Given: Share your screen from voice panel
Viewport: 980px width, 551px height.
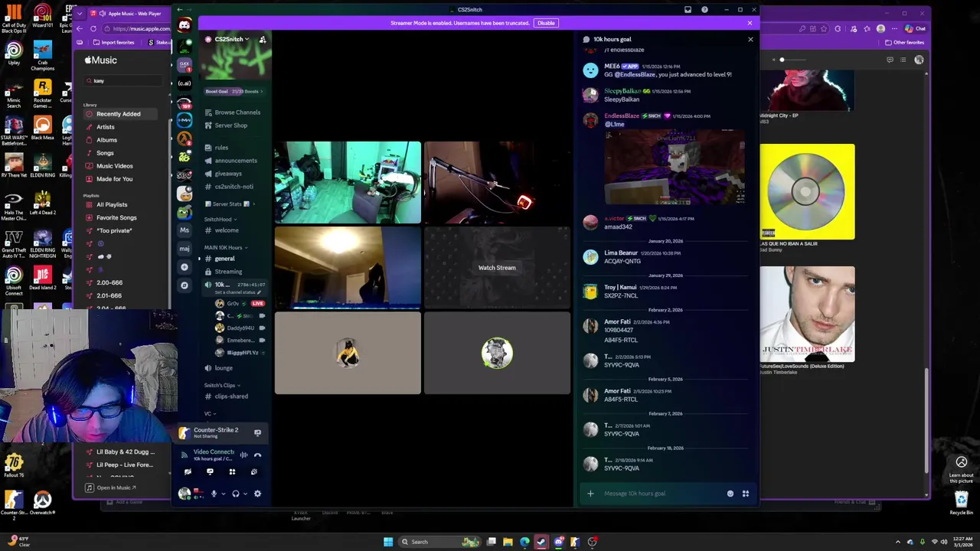Looking at the screenshot, I should click(210, 471).
